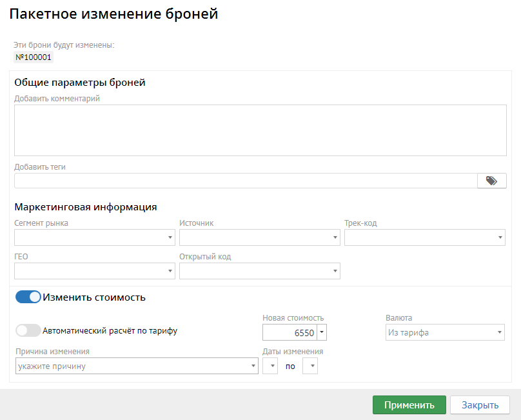Click into the Добавить теги input
Image resolution: width=521 pixels, height=420 pixels.
pyautogui.click(x=245, y=181)
